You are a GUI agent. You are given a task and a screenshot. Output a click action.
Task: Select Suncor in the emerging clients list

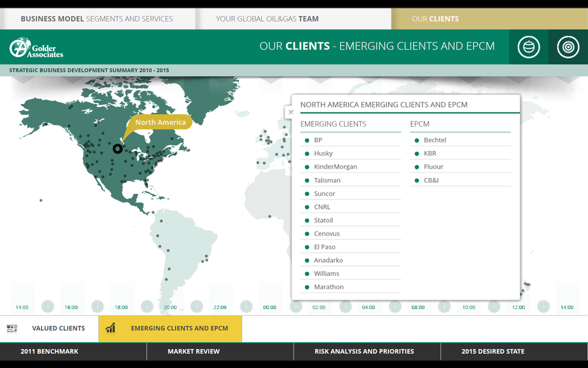[324, 193]
